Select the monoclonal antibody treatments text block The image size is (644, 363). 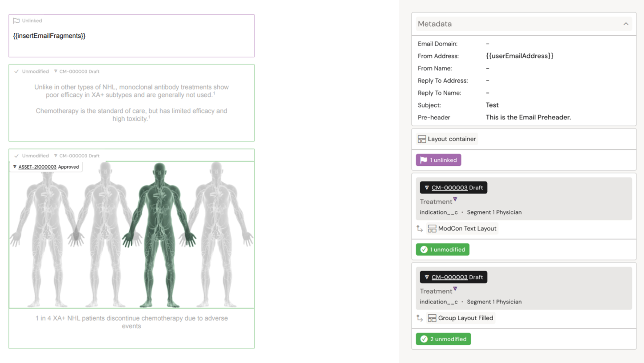pyautogui.click(x=131, y=103)
